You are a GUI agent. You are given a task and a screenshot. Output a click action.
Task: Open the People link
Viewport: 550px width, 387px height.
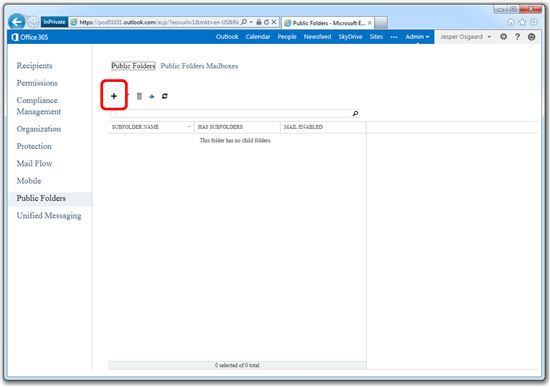pos(287,36)
